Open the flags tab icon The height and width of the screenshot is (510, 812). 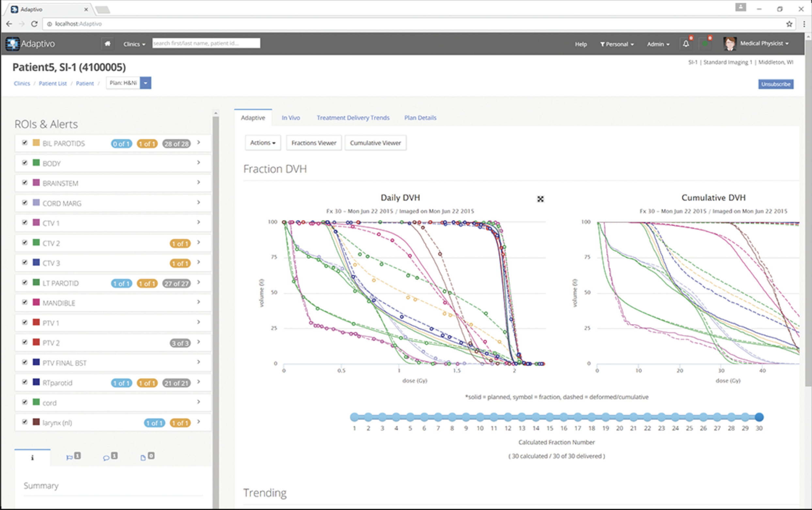(x=70, y=457)
